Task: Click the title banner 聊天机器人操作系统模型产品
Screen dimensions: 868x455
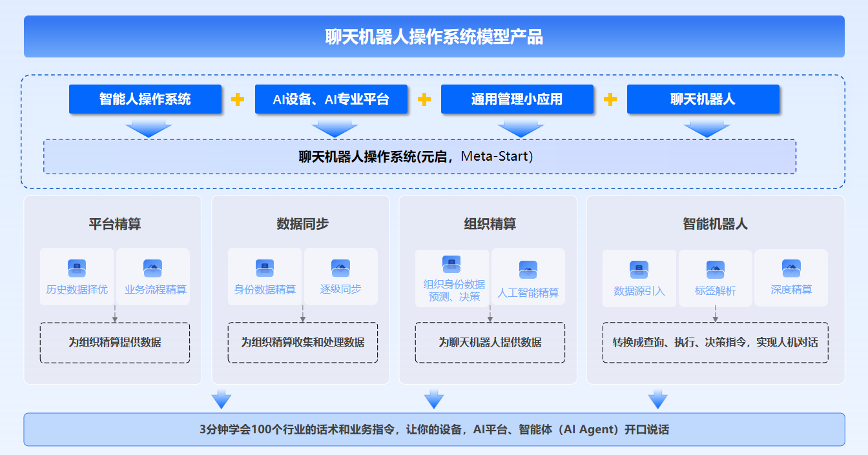Action: pyautogui.click(x=434, y=37)
